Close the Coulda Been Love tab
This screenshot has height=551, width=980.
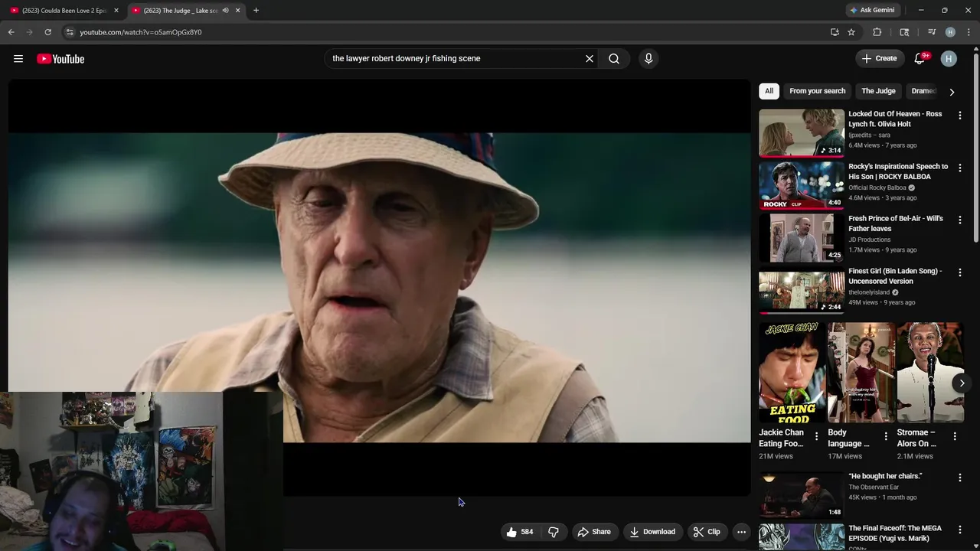click(x=116, y=11)
